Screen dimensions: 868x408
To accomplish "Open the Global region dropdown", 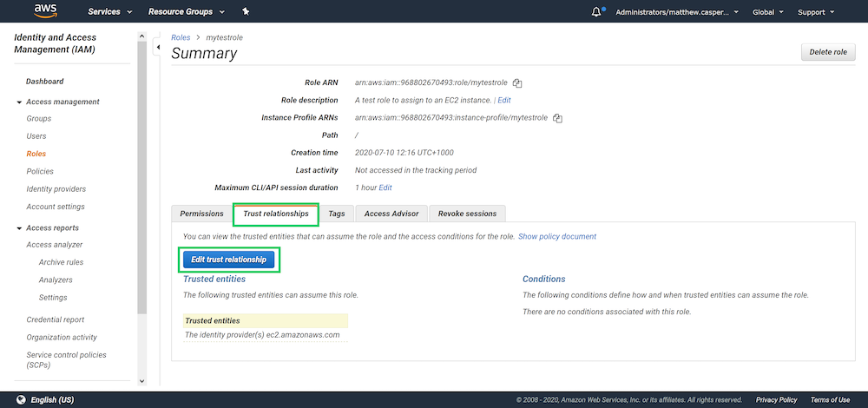I will coord(767,12).
